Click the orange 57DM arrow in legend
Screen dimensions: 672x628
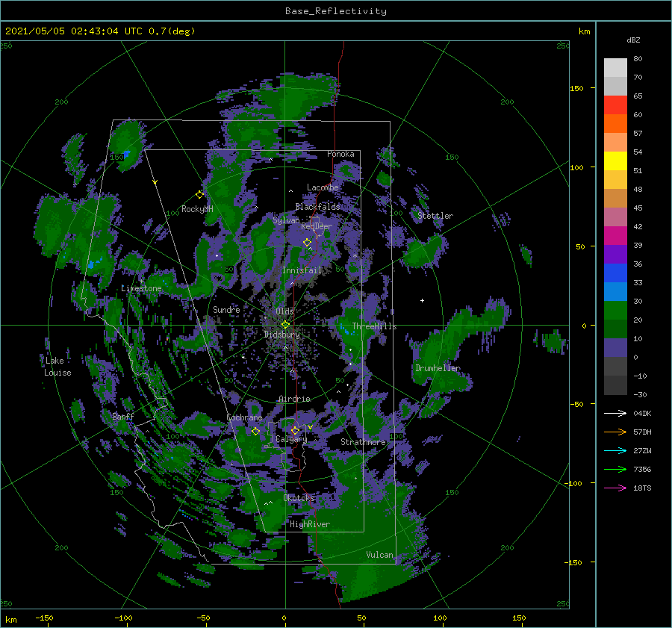[615, 432]
